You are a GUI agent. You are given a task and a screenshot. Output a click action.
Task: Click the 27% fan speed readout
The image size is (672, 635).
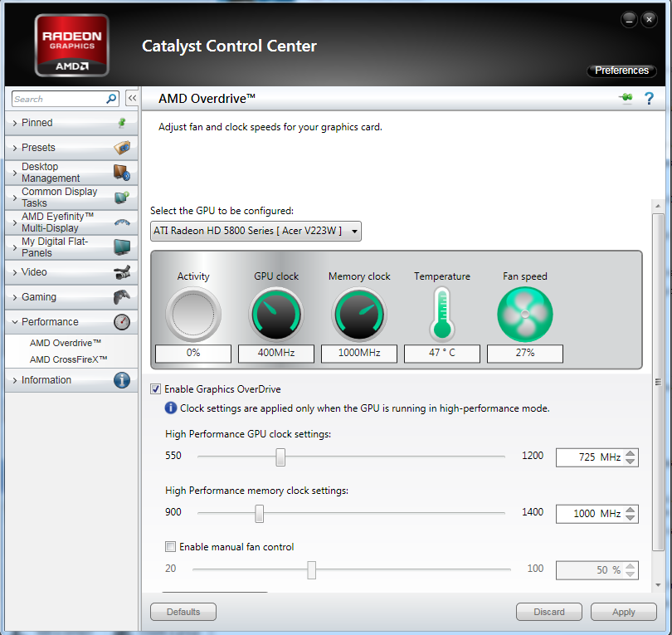tap(525, 353)
